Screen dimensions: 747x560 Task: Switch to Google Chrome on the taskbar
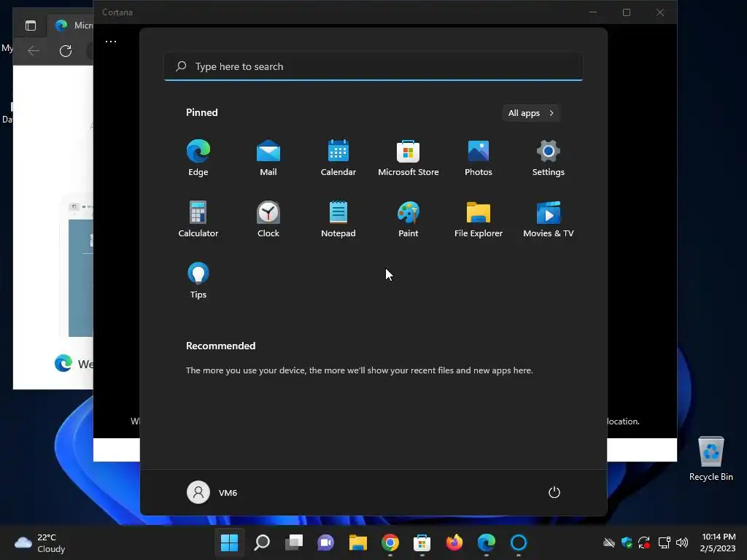(390, 542)
